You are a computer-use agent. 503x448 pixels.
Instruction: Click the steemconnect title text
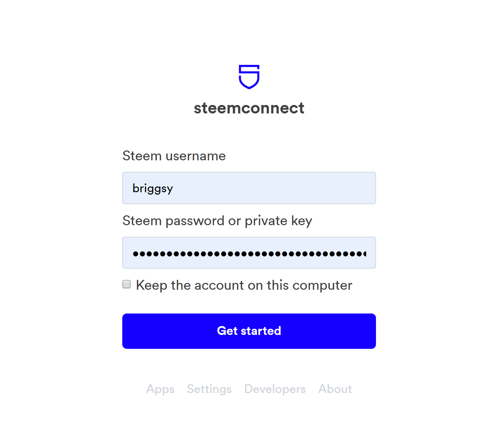click(x=249, y=108)
